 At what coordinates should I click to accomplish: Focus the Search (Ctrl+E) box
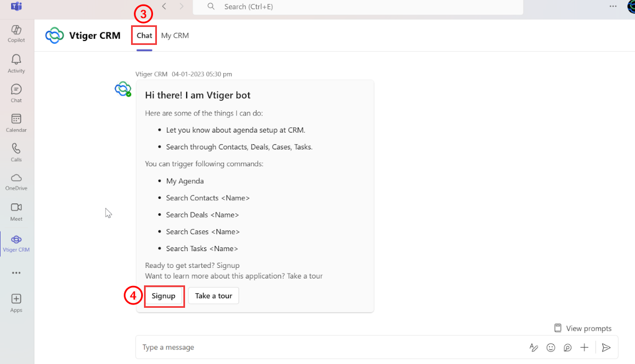tap(358, 7)
